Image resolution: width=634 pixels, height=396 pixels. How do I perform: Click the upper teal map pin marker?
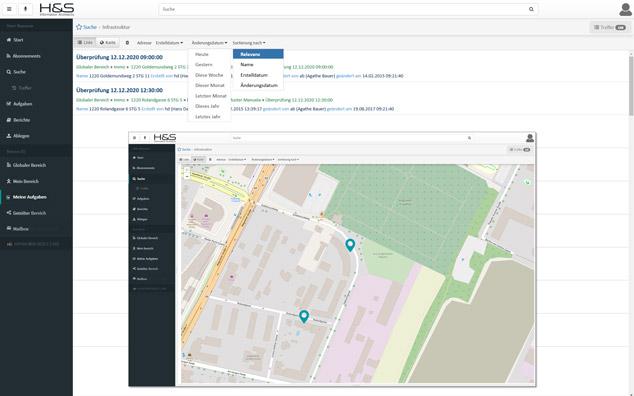[350, 245]
